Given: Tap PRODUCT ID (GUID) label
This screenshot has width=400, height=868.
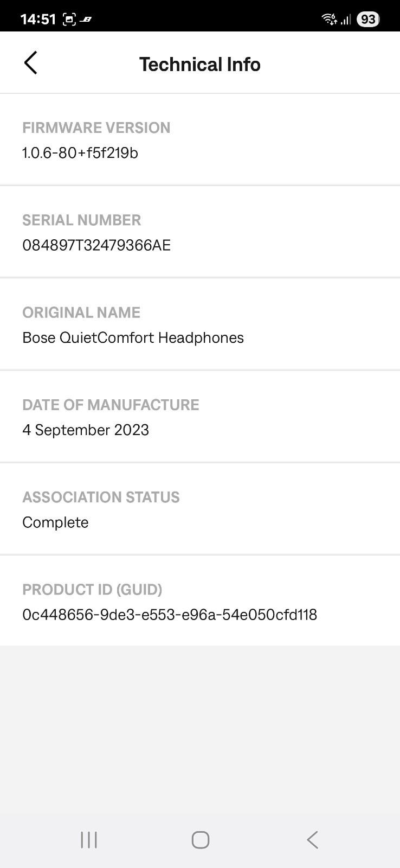Looking at the screenshot, I should 92,589.
